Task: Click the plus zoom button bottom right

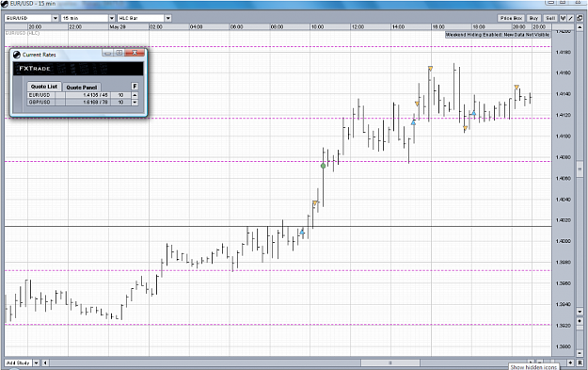Action: [x=570, y=362]
